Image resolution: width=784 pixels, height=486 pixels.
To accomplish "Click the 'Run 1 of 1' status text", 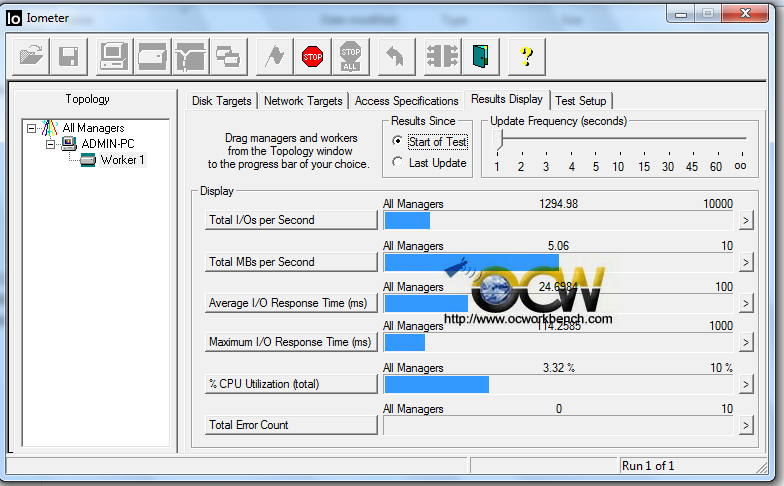I will 648,466.
